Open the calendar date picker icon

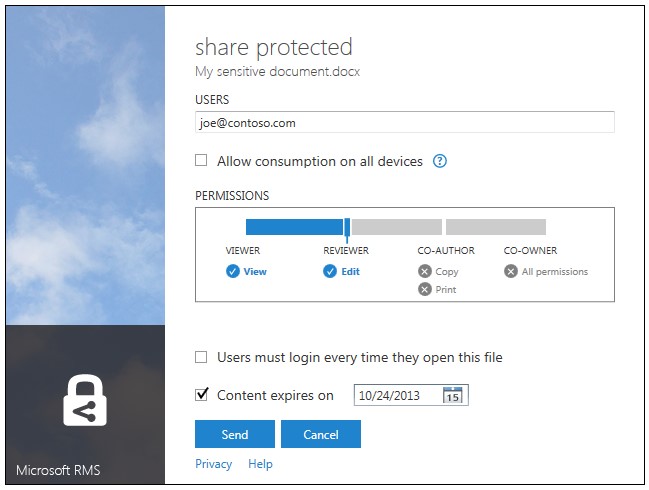coord(452,395)
